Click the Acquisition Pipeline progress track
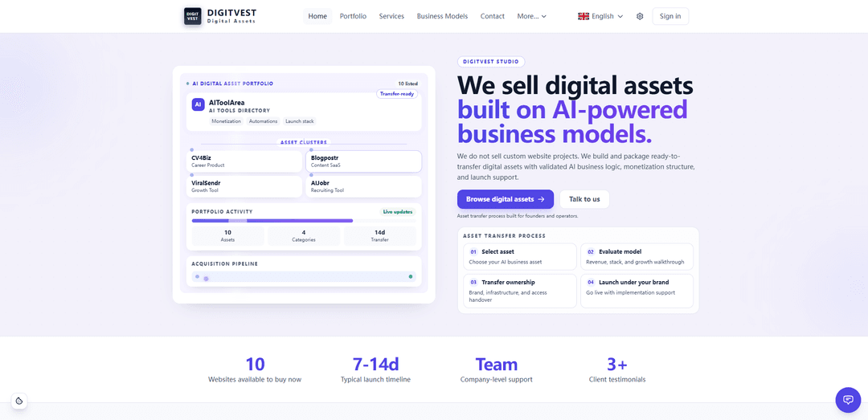This screenshot has width=868, height=420. pyautogui.click(x=304, y=277)
